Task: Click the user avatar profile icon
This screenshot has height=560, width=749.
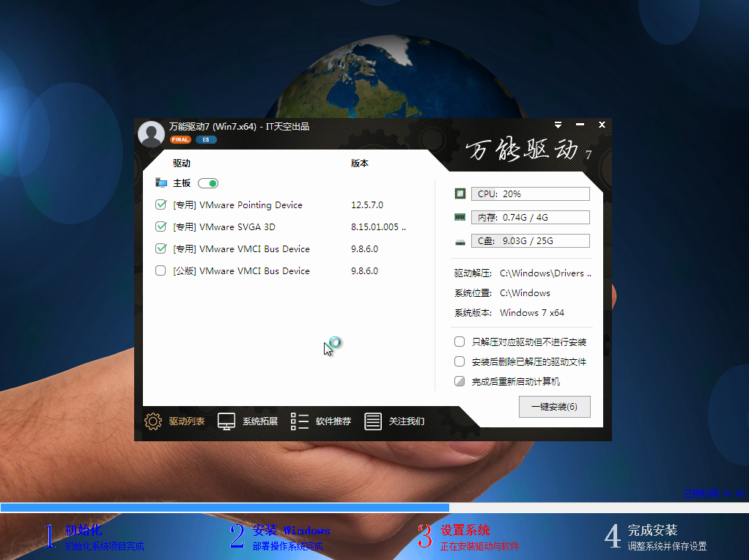Action: [151, 133]
